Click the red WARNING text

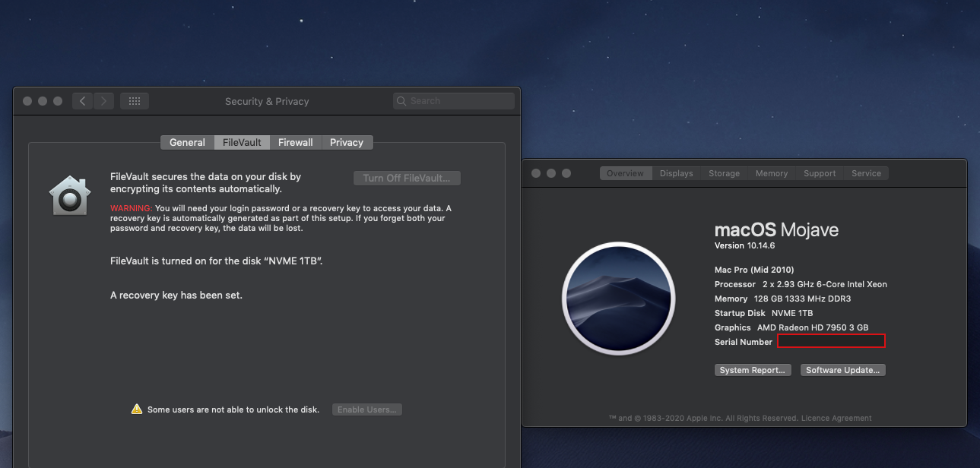(132, 208)
